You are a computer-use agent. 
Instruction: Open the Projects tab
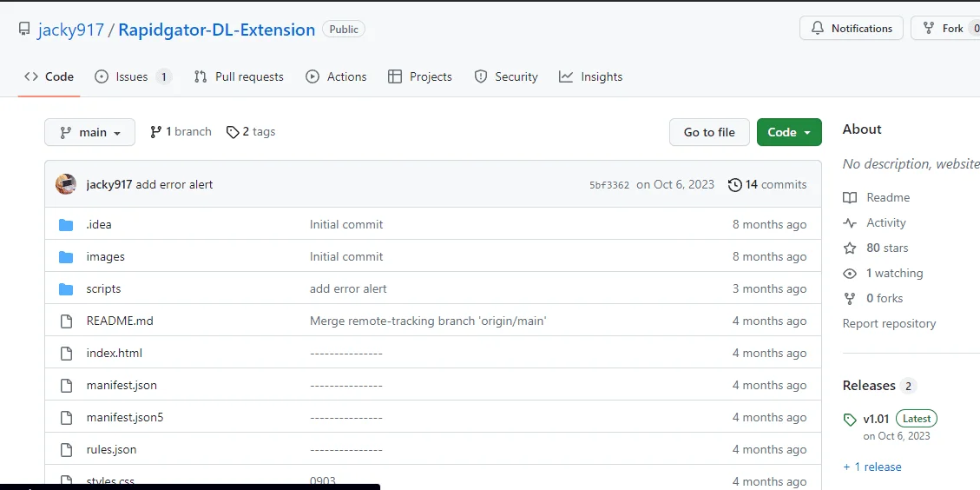pyautogui.click(x=420, y=77)
